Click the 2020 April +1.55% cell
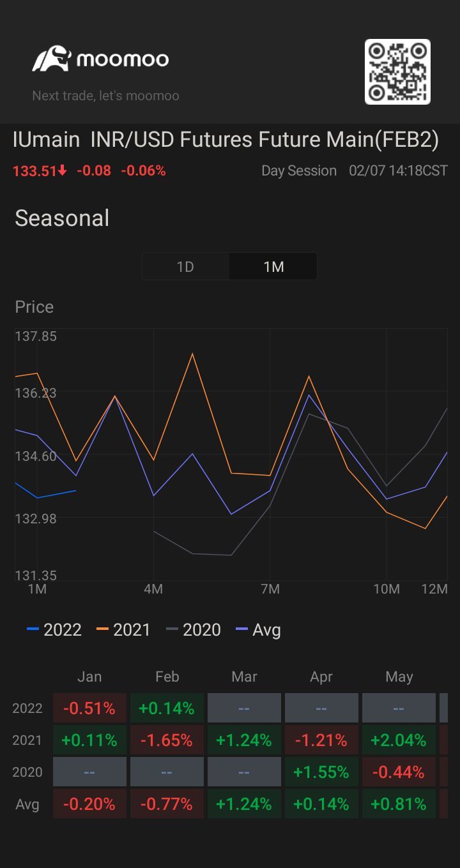 point(321,772)
